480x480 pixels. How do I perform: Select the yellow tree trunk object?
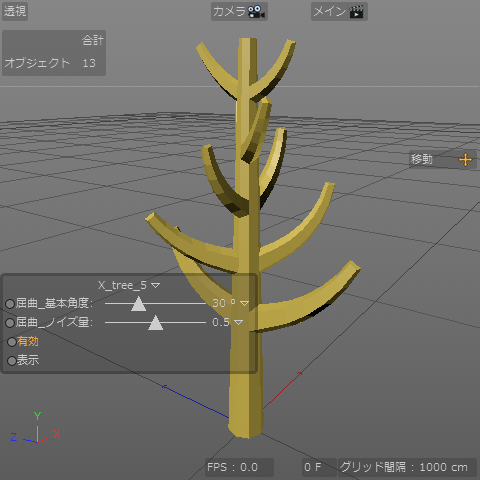click(247, 383)
